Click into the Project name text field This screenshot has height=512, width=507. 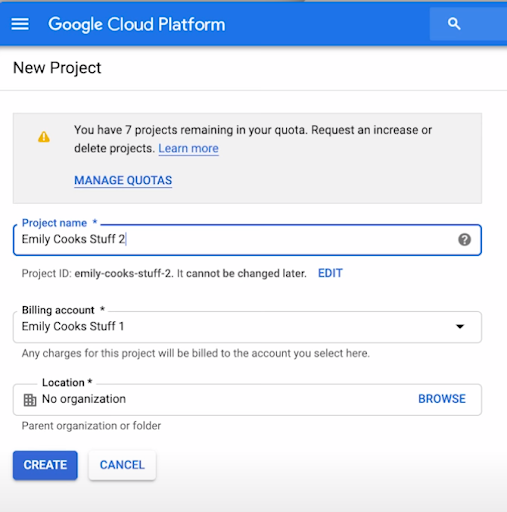(x=247, y=240)
